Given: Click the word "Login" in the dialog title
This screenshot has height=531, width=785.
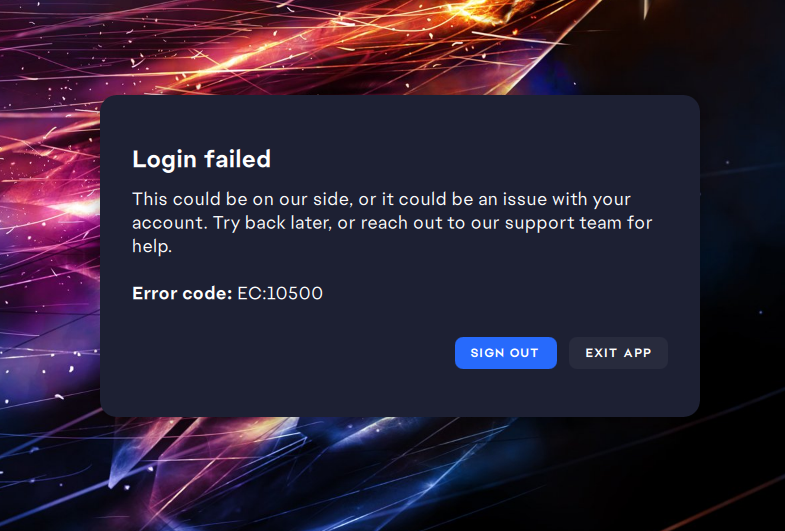Looking at the screenshot, I should [164, 159].
